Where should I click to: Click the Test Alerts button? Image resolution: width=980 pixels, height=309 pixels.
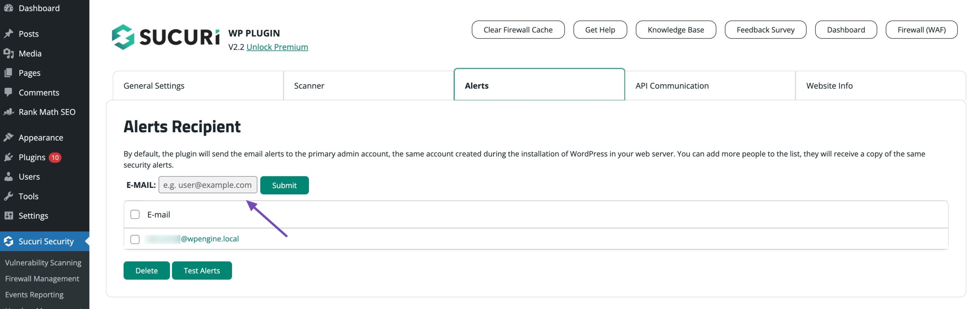tap(202, 271)
